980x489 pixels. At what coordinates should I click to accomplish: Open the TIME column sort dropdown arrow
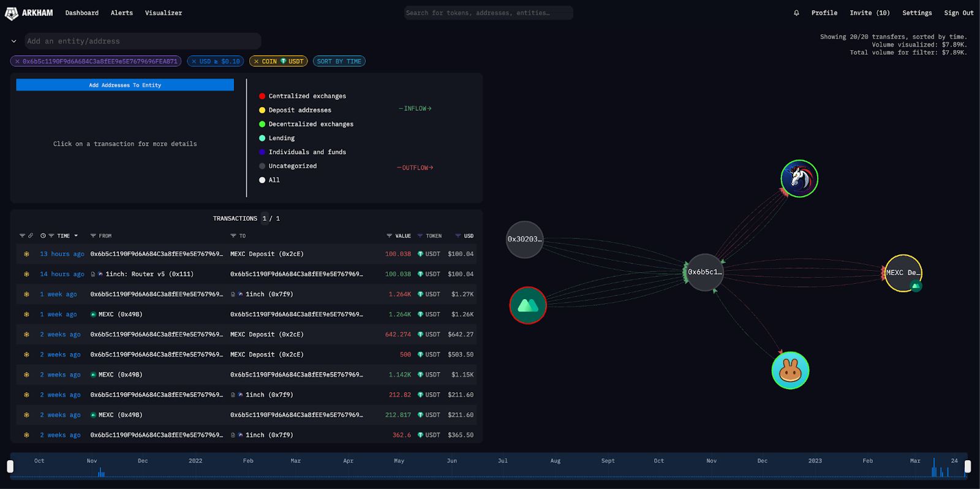(76, 236)
